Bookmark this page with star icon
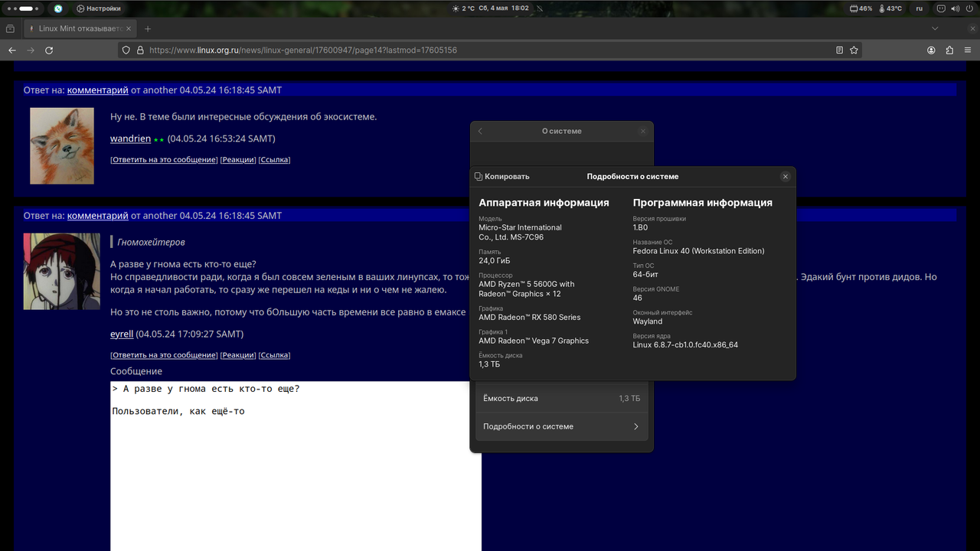 (x=854, y=50)
